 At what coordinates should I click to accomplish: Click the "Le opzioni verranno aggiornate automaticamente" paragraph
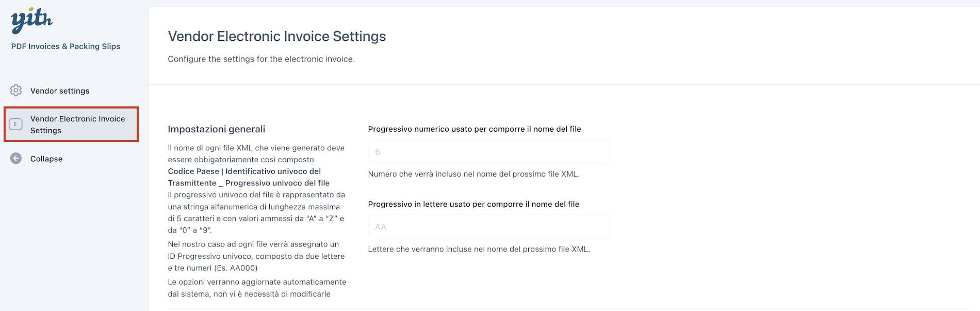tap(257, 288)
